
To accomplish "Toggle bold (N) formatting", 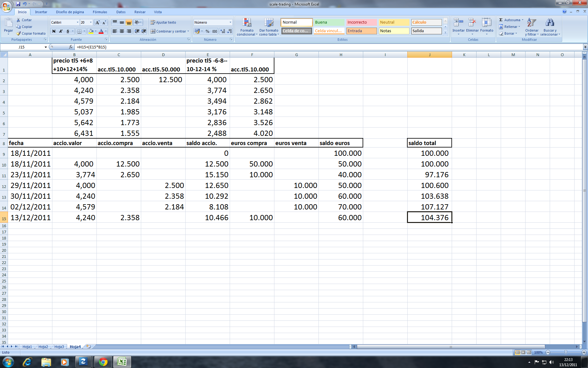I will coord(54,31).
